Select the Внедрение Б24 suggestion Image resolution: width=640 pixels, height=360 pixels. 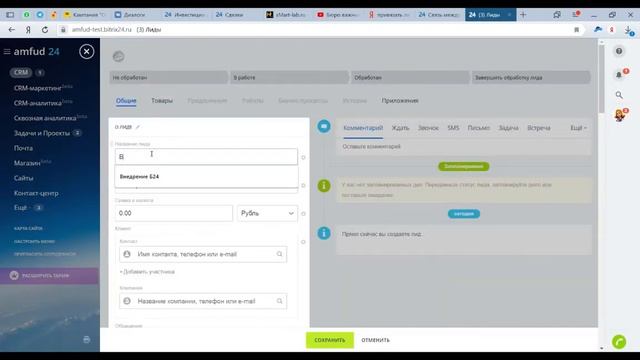click(x=207, y=177)
